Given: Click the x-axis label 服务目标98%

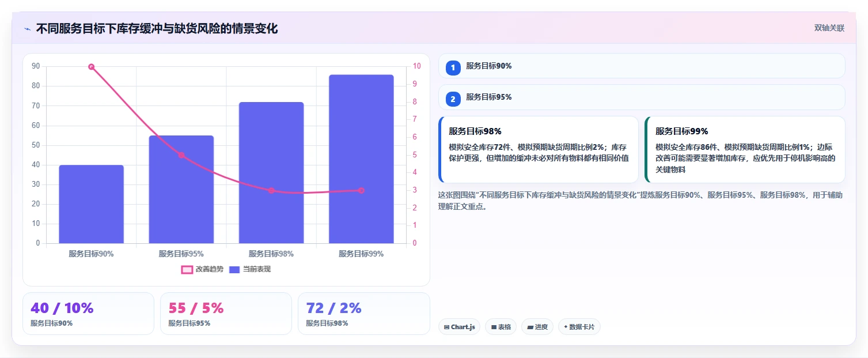Looking at the screenshot, I should [271, 254].
